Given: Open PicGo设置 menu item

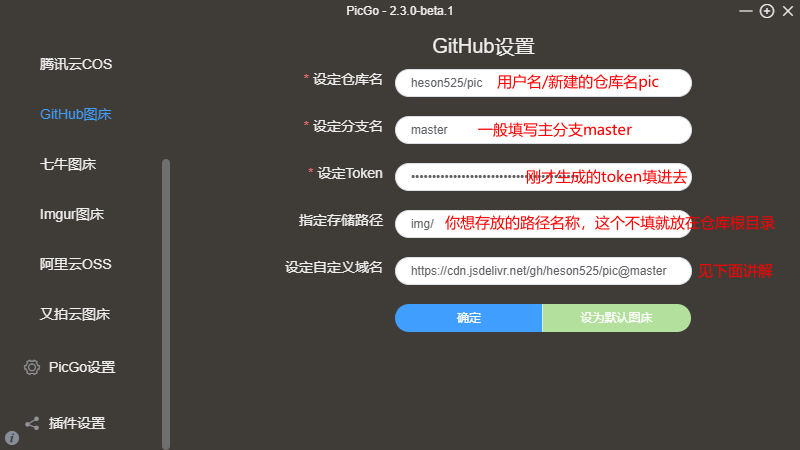Looking at the screenshot, I should tap(82, 367).
